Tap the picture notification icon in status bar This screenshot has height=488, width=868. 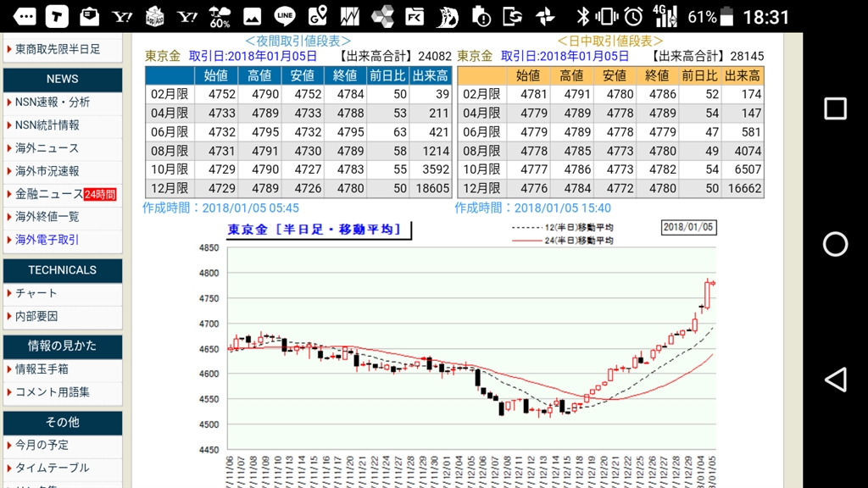[x=252, y=16]
